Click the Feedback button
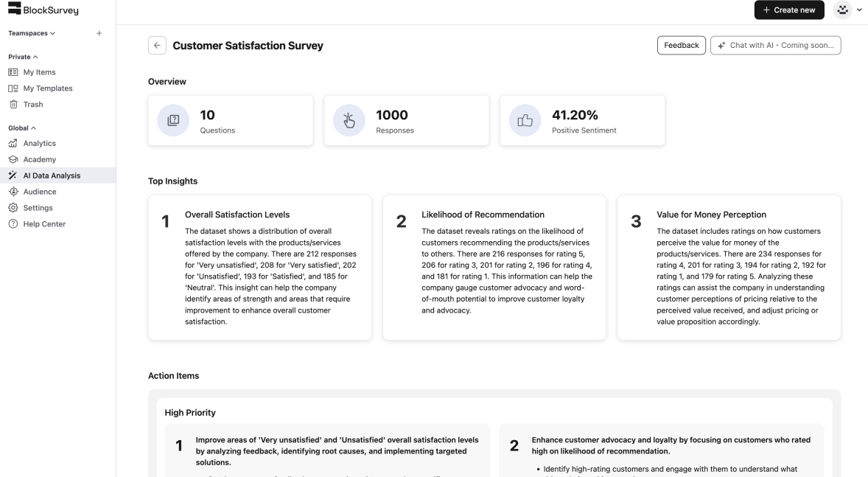 pyautogui.click(x=681, y=46)
